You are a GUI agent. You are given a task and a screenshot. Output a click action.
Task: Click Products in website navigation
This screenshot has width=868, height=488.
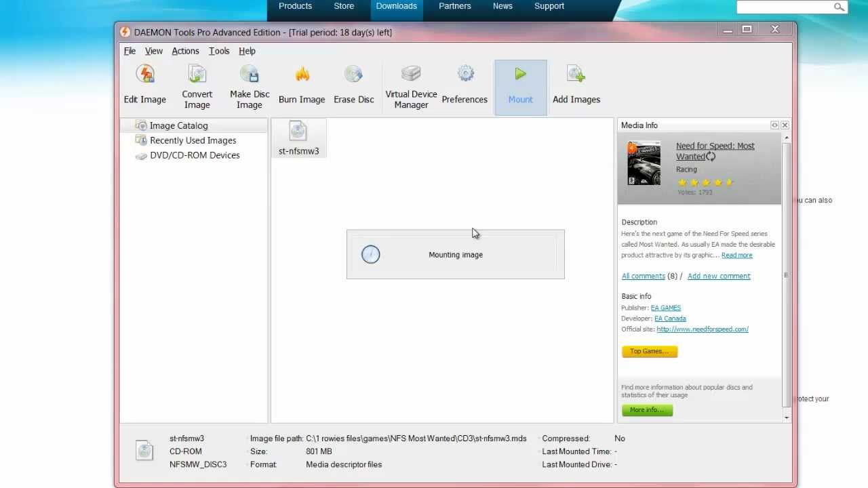[295, 6]
